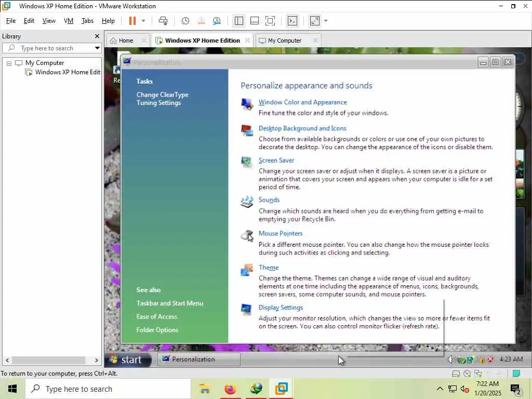Click VMware status bar CD/DVD icon
The height and width of the screenshot is (399, 532).
coord(467,374)
